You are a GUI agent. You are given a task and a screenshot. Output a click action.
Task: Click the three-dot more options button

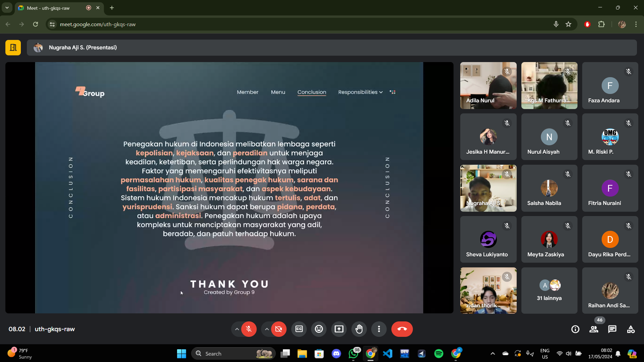pyautogui.click(x=379, y=329)
